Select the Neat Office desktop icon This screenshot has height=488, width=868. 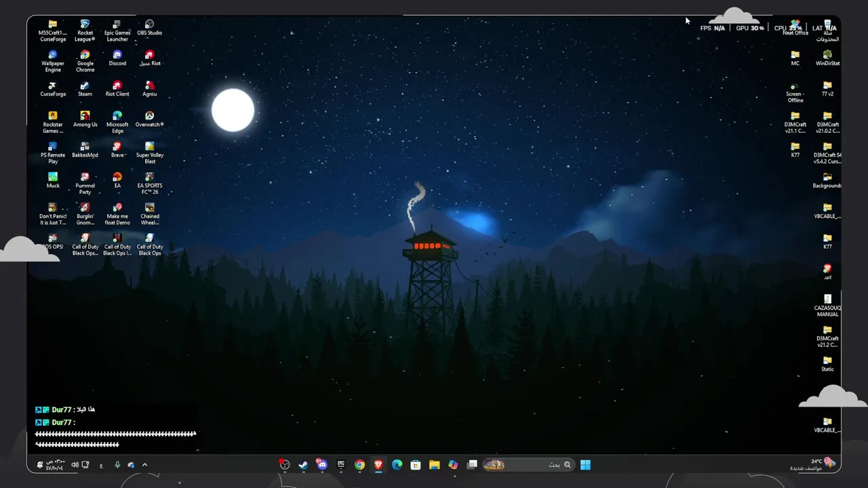click(795, 28)
